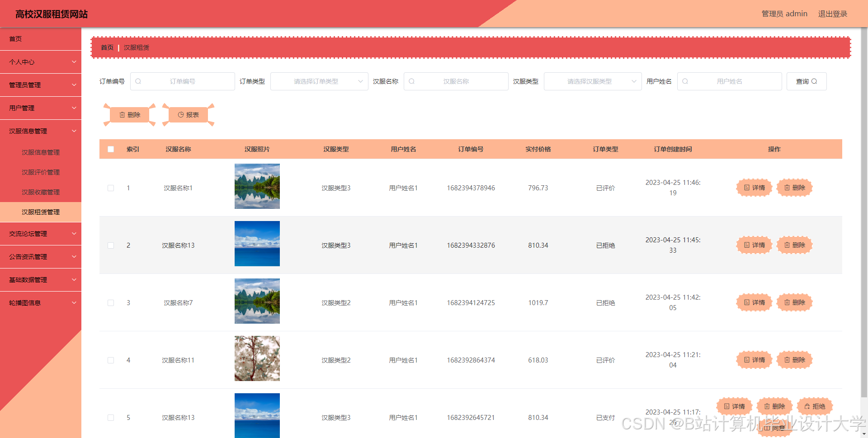Screen dimensions: 868x438
Task: Tick the checkbox for row 1 汉服名称1
Action: pos(111,188)
